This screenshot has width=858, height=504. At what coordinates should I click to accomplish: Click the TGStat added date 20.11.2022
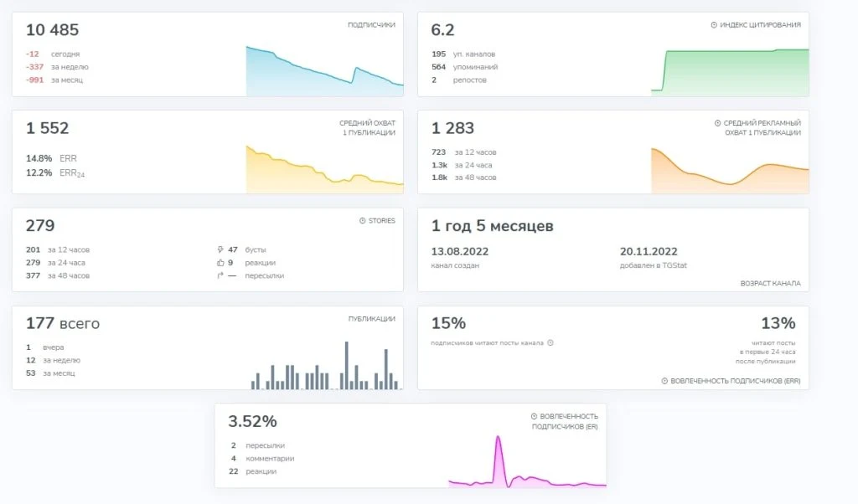[x=649, y=252]
